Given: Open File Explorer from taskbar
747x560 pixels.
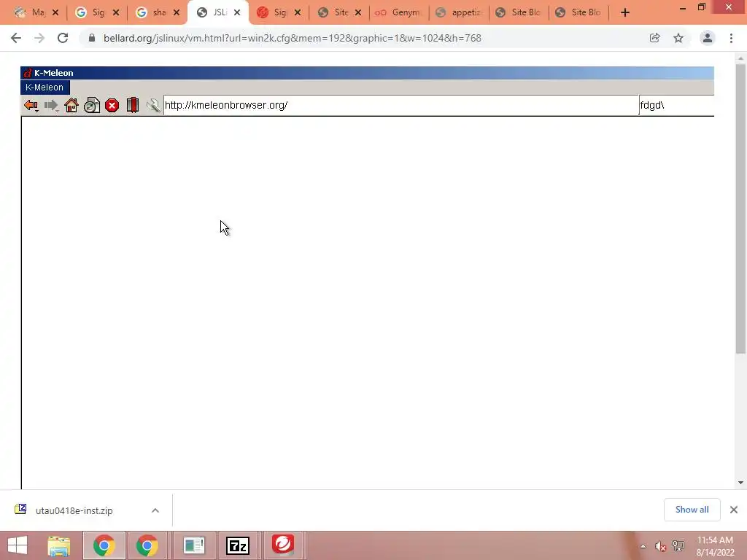Looking at the screenshot, I should tap(59, 545).
